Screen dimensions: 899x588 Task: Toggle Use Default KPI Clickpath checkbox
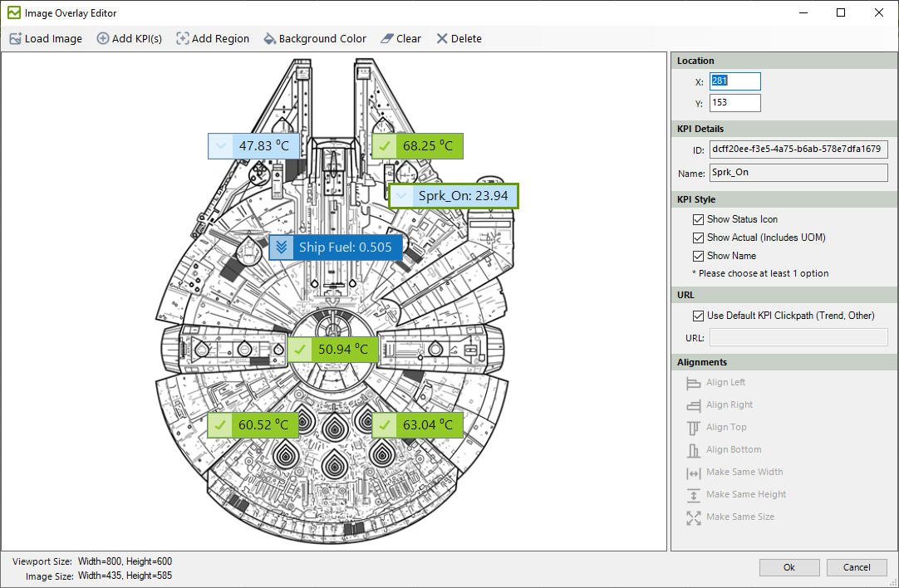[698, 316]
